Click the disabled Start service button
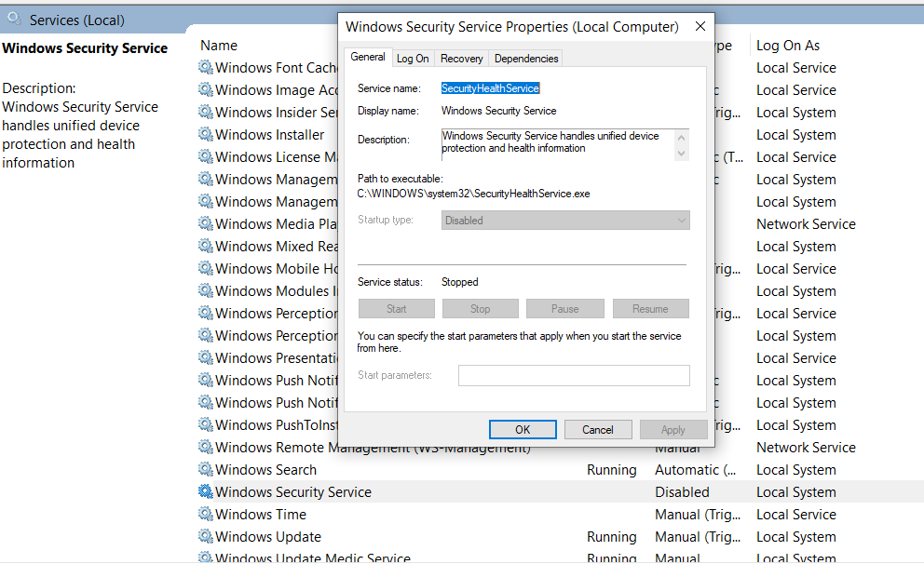This screenshot has height=564, width=924. [x=396, y=308]
